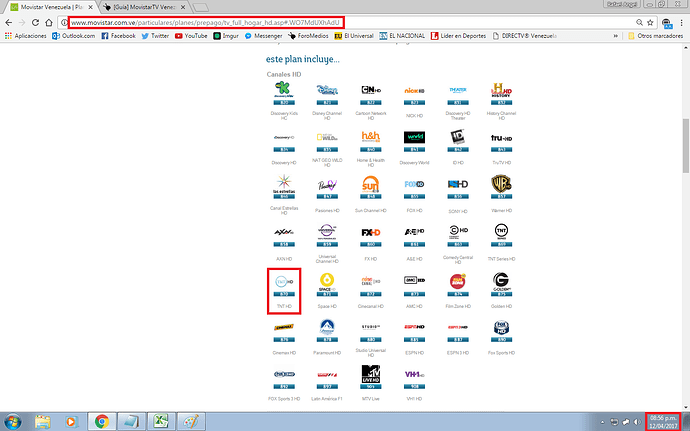
Task: Select the Cartoon Network HD logo
Action: (371, 90)
